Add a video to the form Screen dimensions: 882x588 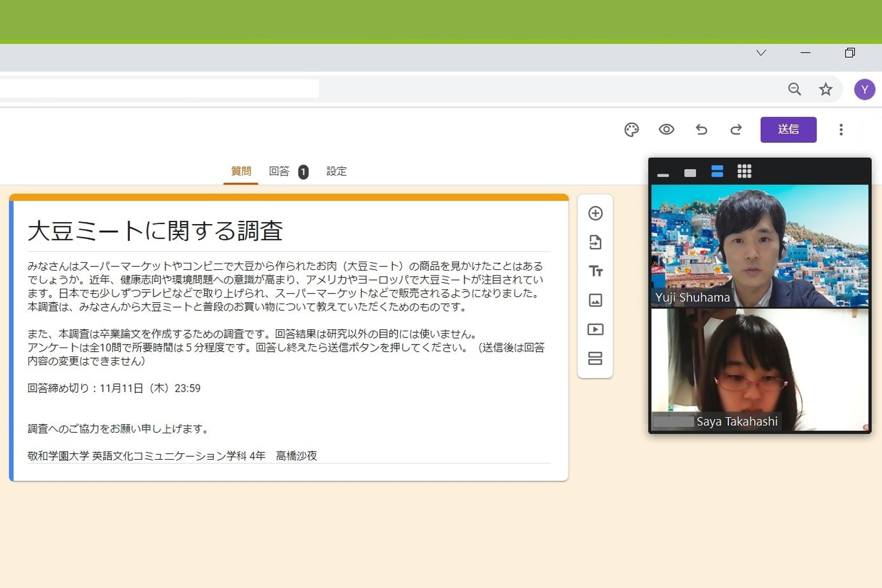(595, 329)
